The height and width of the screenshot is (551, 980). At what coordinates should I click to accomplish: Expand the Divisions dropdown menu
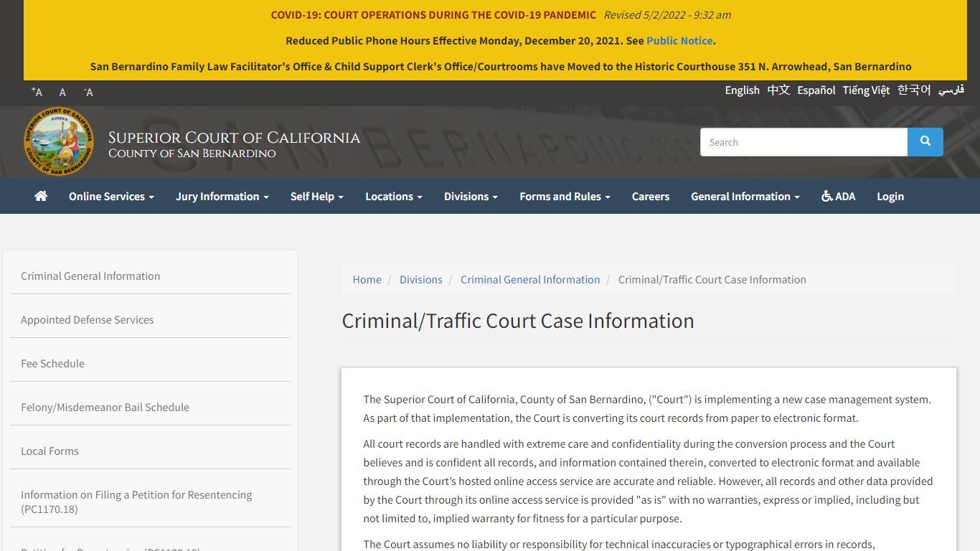[x=471, y=196]
